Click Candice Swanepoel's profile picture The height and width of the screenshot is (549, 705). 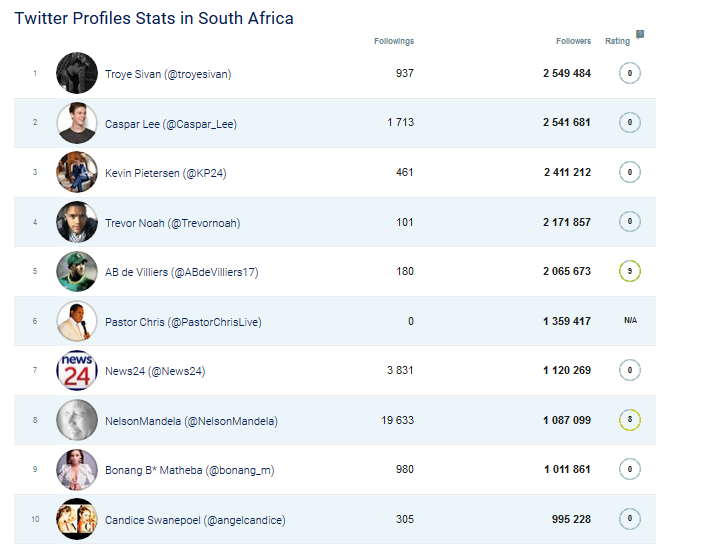pos(77,519)
